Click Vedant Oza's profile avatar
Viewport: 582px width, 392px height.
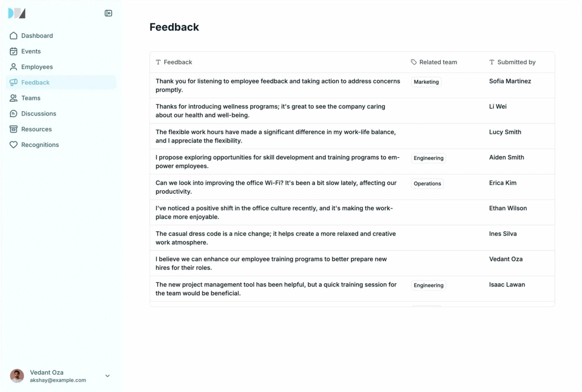click(17, 376)
